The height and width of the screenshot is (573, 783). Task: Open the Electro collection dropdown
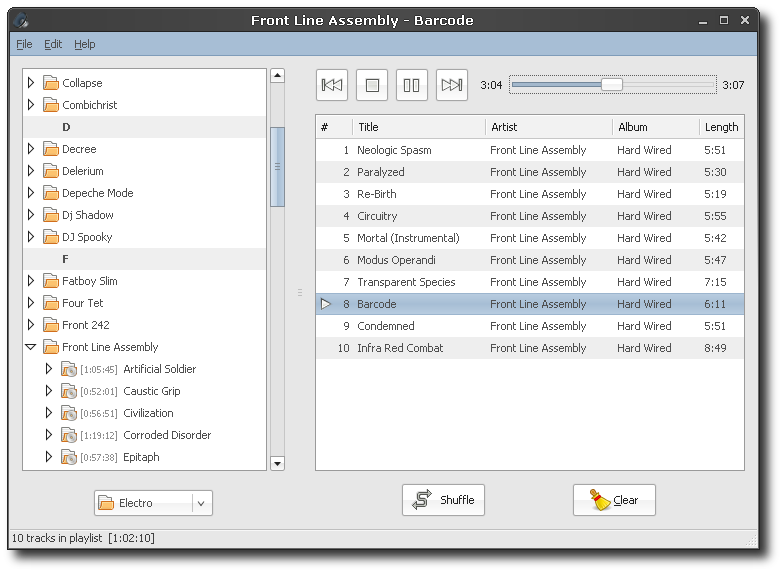click(153, 503)
